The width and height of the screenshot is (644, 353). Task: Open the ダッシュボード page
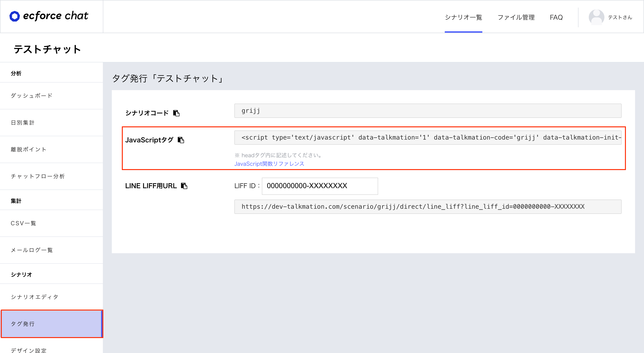point(32,96)
